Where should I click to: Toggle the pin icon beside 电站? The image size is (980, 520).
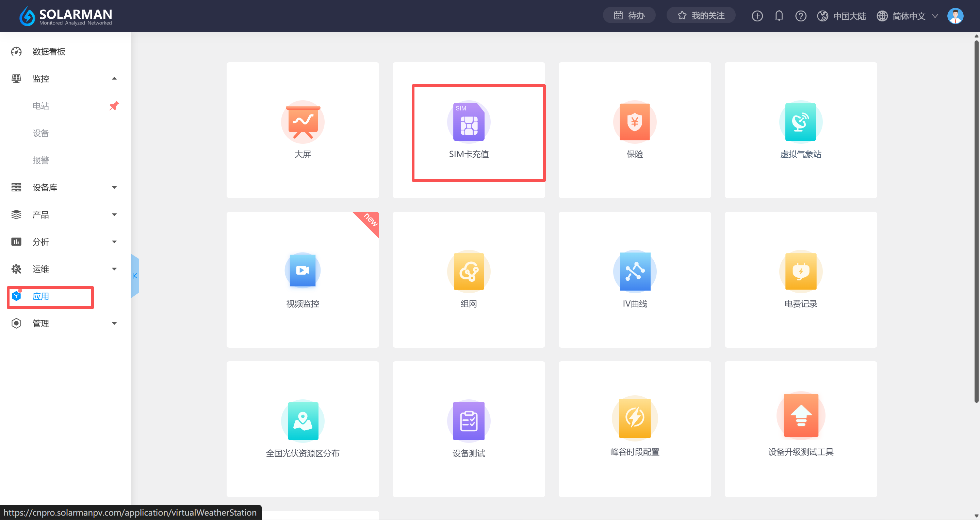(x=114, y=106)
